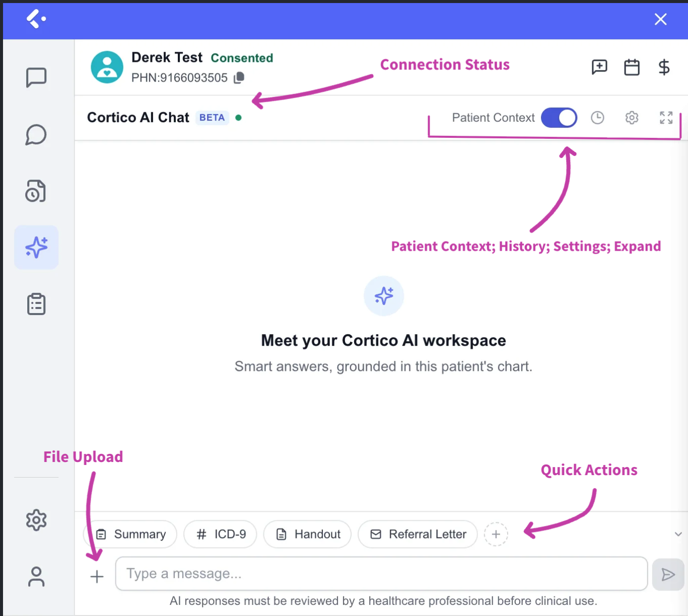The image size is (688, 616).
Task: Open chat history clock icon
Action: pos(597,118)
